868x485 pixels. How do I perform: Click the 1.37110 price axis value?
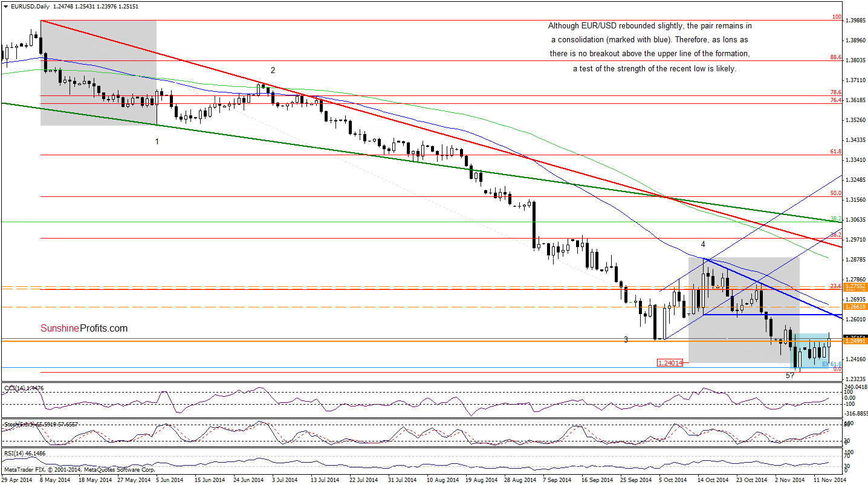pyautogui.click(x=857, y=80)
